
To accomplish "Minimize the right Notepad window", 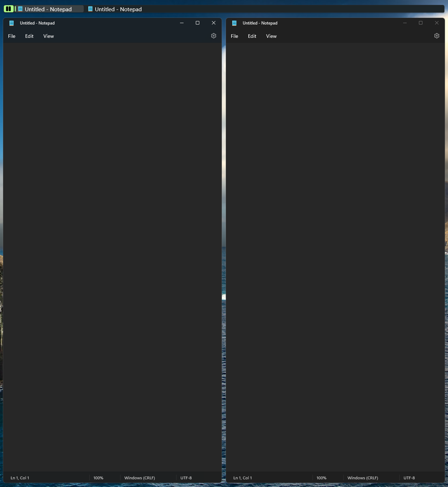I will [405, 23].
